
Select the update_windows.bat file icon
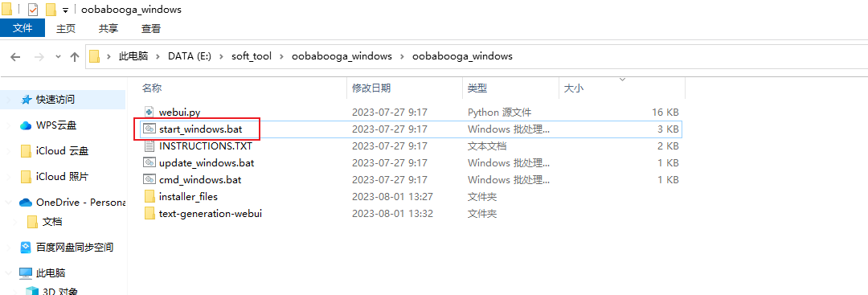click(x=149, y=162)
